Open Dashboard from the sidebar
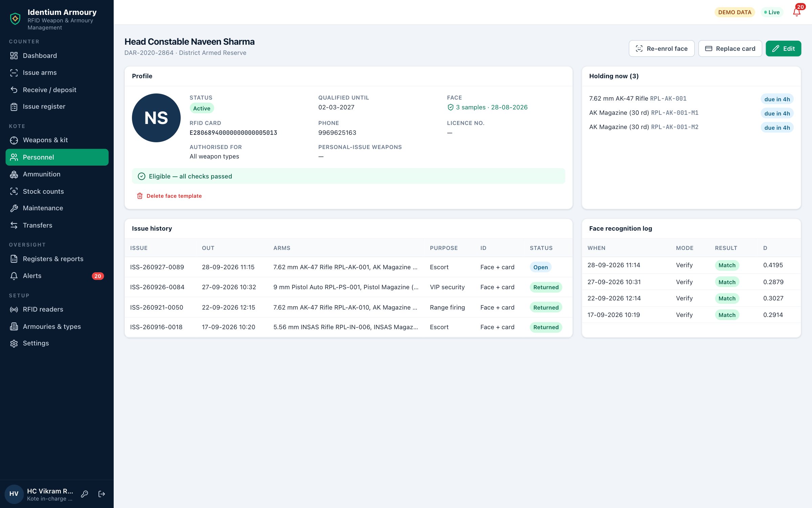The image size is (812, 508). (57, 56)
